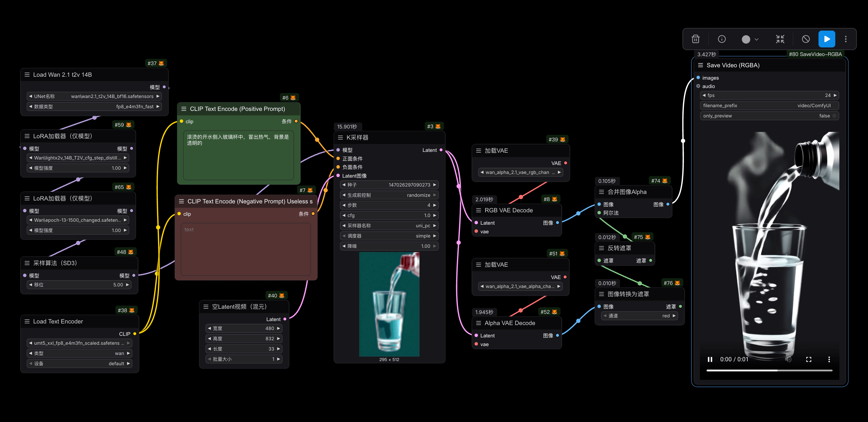The width and height of the screenshot is (868, 422).
Task: Edit filename_prefix video/ComfyUI field
Action: click(x=769, y=106)
